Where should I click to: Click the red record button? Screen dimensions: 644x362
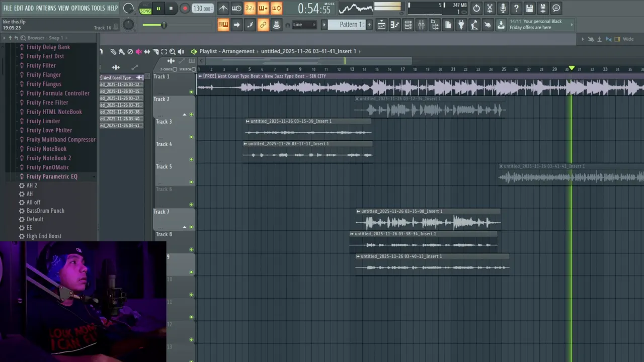[x=185, y=9]
